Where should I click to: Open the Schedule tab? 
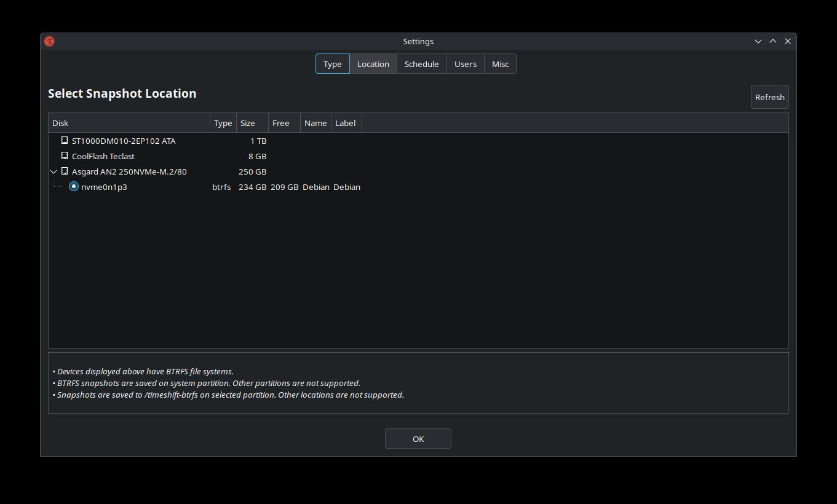[x=422, y=64]
